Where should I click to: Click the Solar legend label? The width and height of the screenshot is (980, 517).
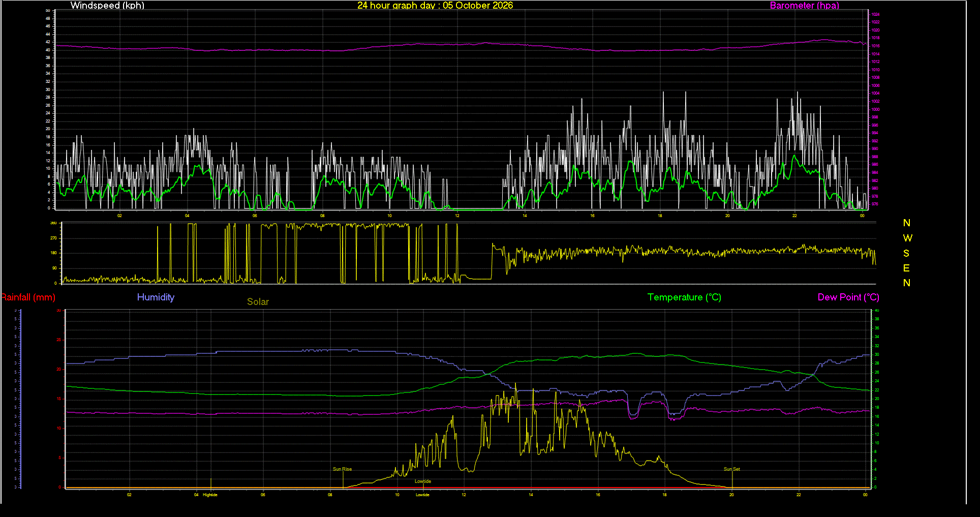click(258, 302)
